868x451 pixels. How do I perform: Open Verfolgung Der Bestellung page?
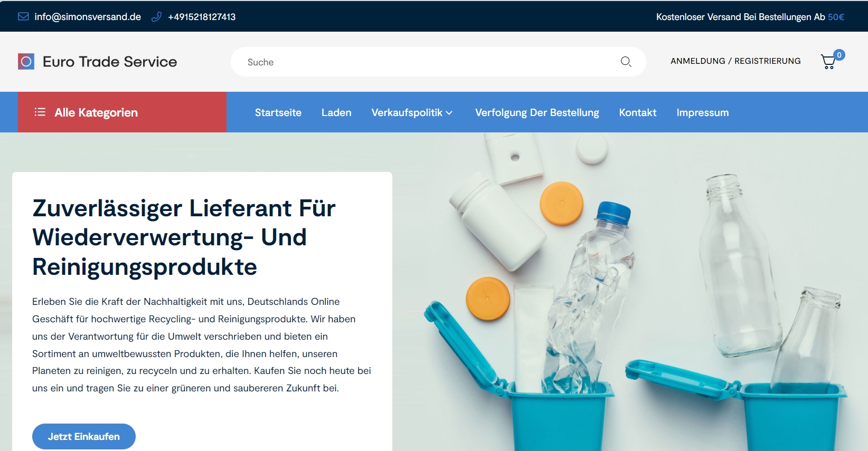click(x=537, y=113)
